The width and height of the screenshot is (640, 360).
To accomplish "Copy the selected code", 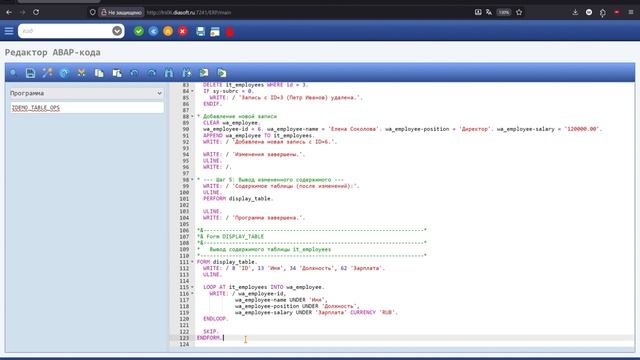I will 99,73.
